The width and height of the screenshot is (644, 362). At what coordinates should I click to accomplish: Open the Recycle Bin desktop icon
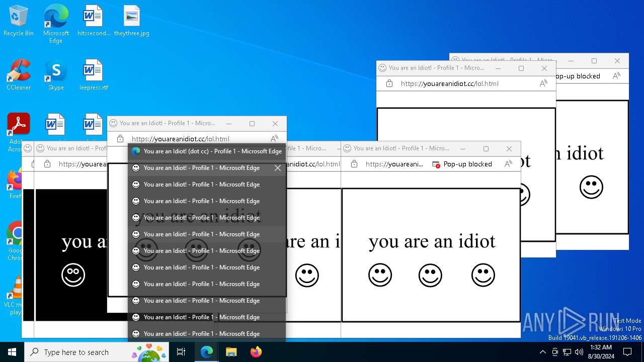point(19,21)
